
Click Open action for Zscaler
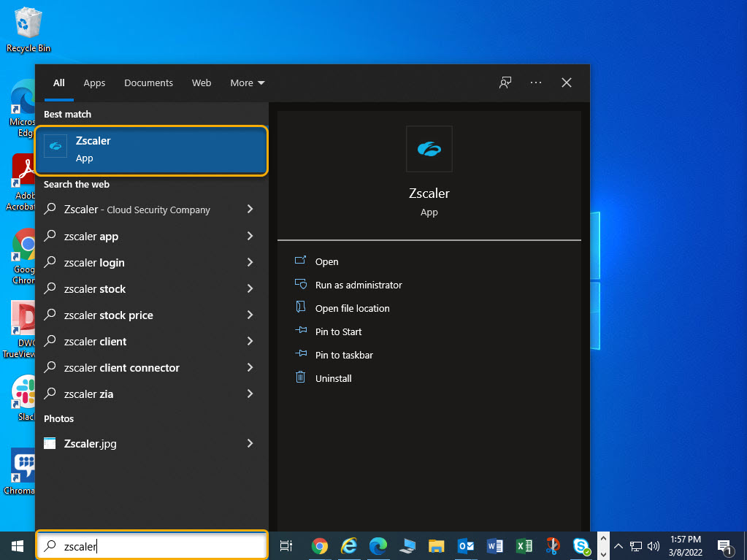[x=327, y=261]
